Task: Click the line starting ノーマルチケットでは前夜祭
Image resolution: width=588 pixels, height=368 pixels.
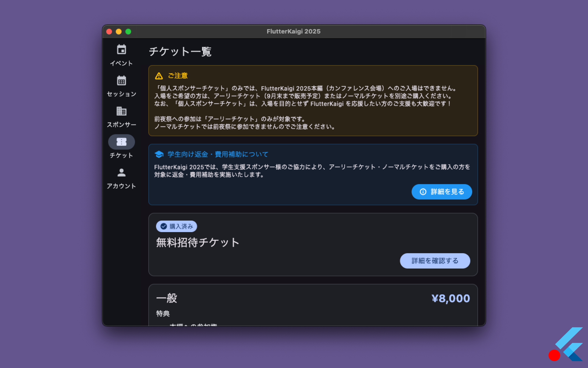Action: coord(245,127)
